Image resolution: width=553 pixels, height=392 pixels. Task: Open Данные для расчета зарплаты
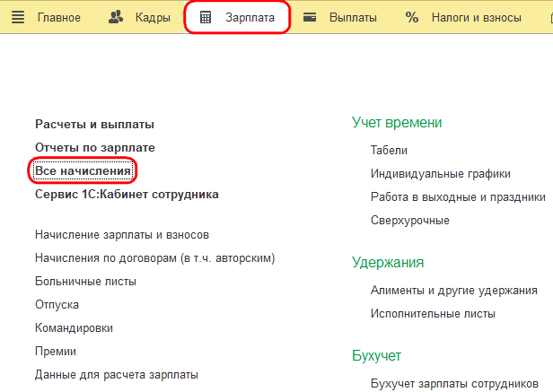(x=117, y=375)
